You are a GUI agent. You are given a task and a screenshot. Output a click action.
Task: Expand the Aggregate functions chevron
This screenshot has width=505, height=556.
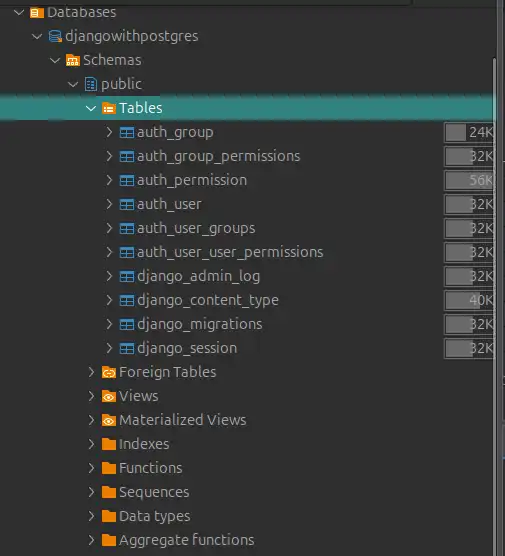(91, 540)
